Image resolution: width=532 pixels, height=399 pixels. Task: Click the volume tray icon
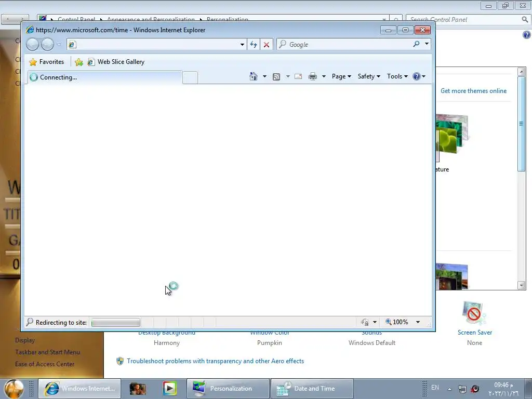click(x=475, y=389)
